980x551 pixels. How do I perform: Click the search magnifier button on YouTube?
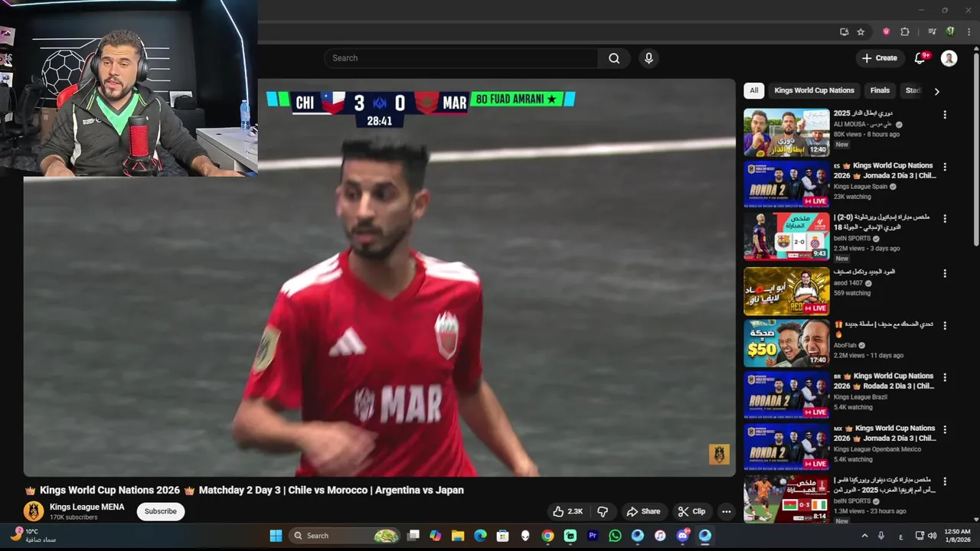click(614, 58)
